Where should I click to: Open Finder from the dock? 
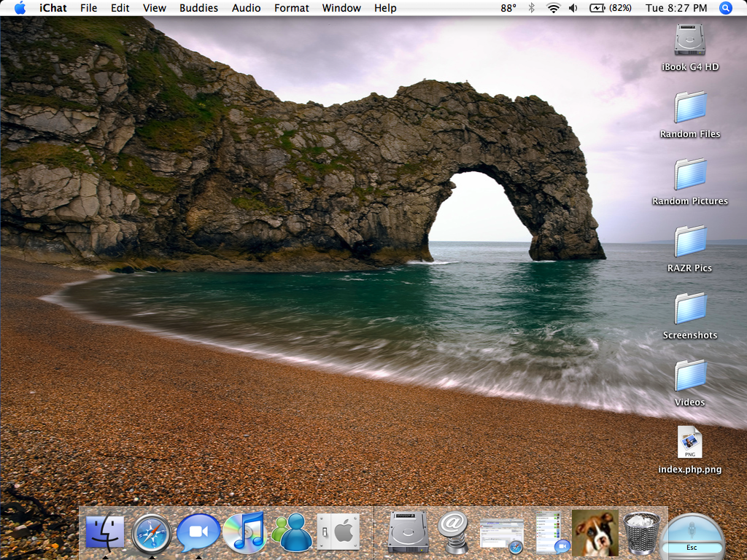105,532
